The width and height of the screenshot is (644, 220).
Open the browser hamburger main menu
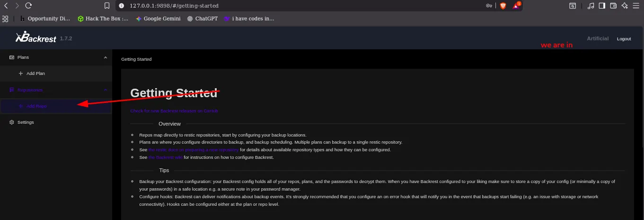636,6
